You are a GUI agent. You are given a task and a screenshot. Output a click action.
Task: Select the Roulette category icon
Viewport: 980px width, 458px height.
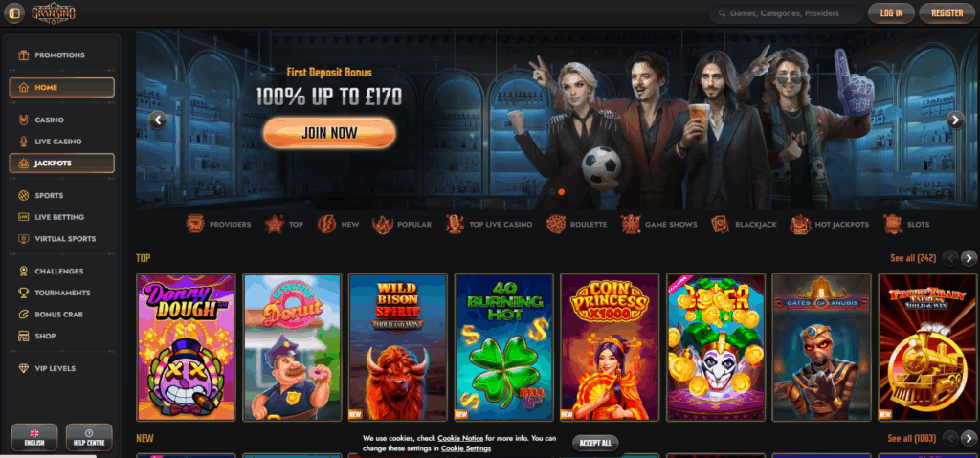(556, 225)
